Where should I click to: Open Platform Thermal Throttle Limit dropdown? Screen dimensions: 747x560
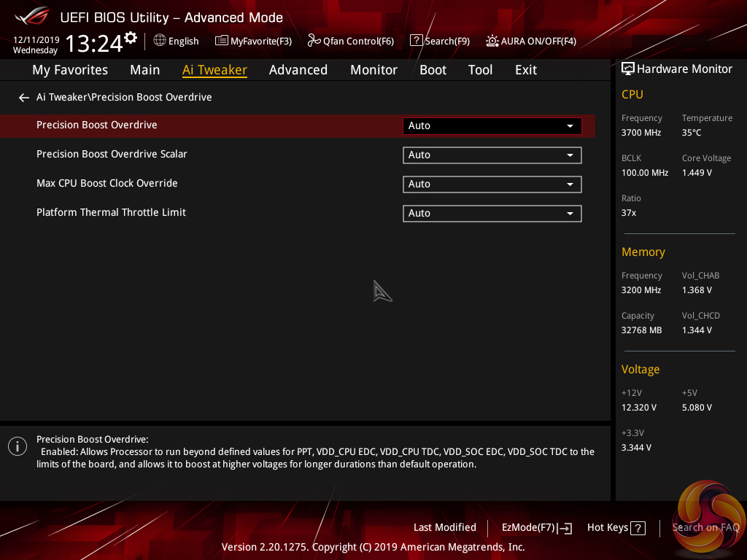click(492, 214)
